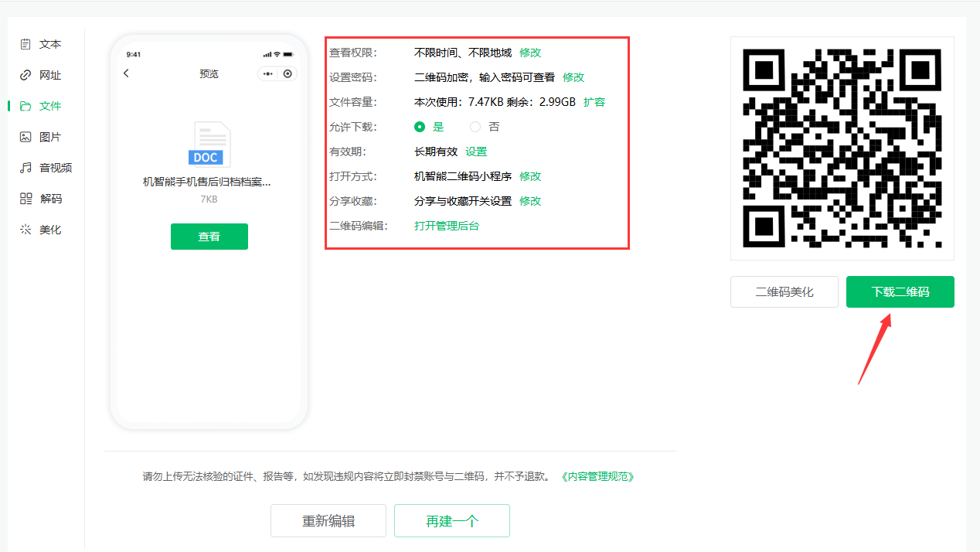Click the 音视频 music note icon
Viewport: 980px width, 552px height.
click(x=26, y=168)
